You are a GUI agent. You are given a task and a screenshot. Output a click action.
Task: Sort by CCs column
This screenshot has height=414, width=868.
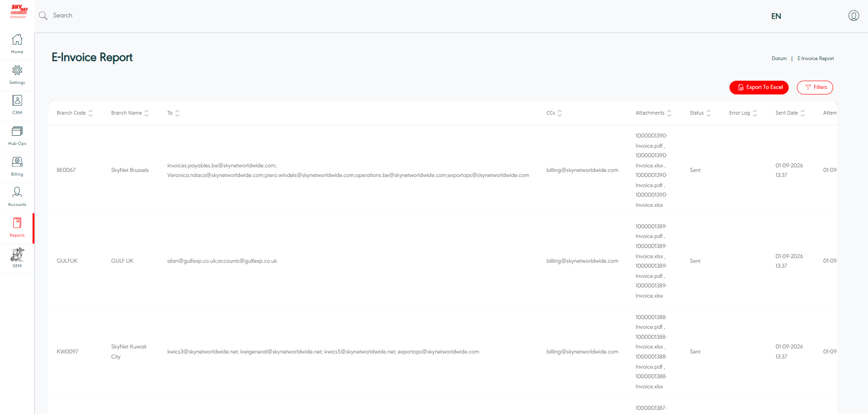click(559, 113)
